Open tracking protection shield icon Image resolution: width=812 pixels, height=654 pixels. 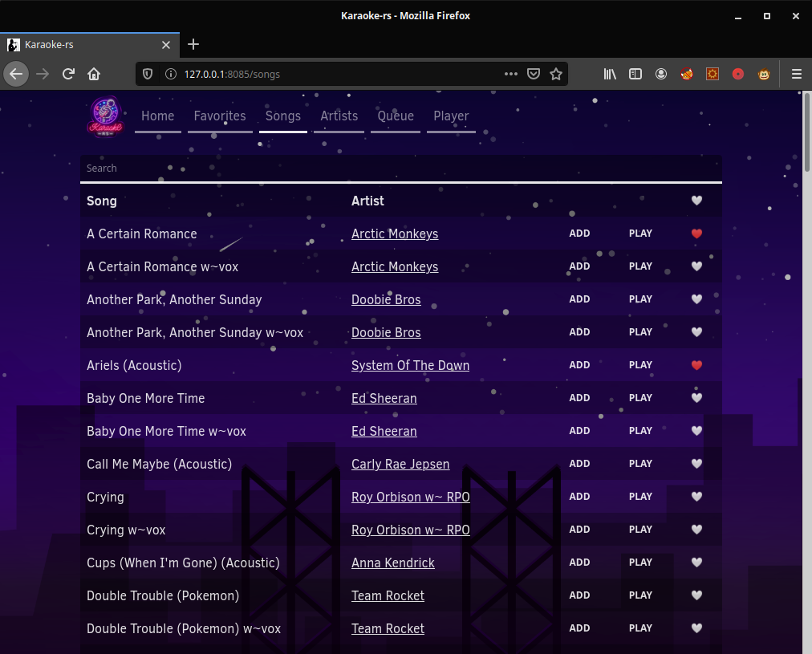148,74
